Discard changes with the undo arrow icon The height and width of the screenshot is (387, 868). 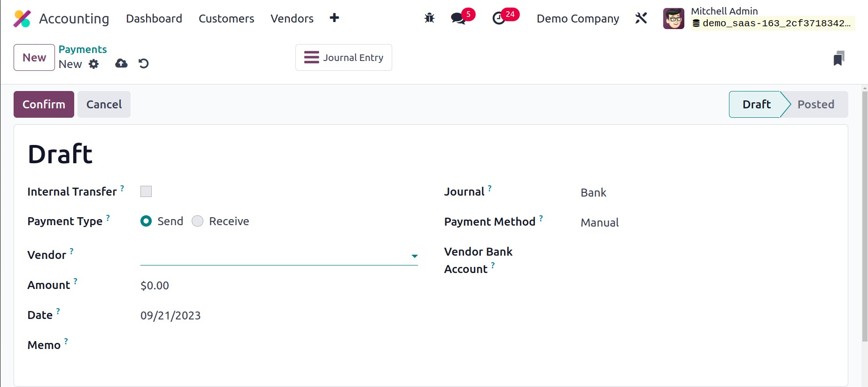point(144,63)
